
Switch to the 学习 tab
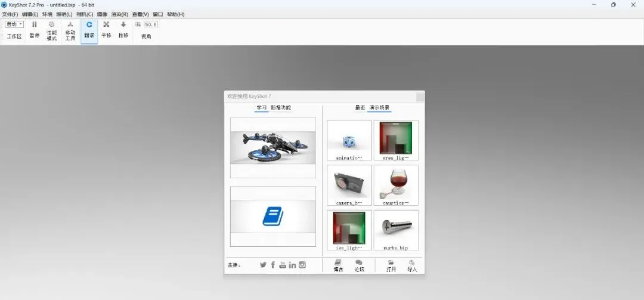point(262,108)
